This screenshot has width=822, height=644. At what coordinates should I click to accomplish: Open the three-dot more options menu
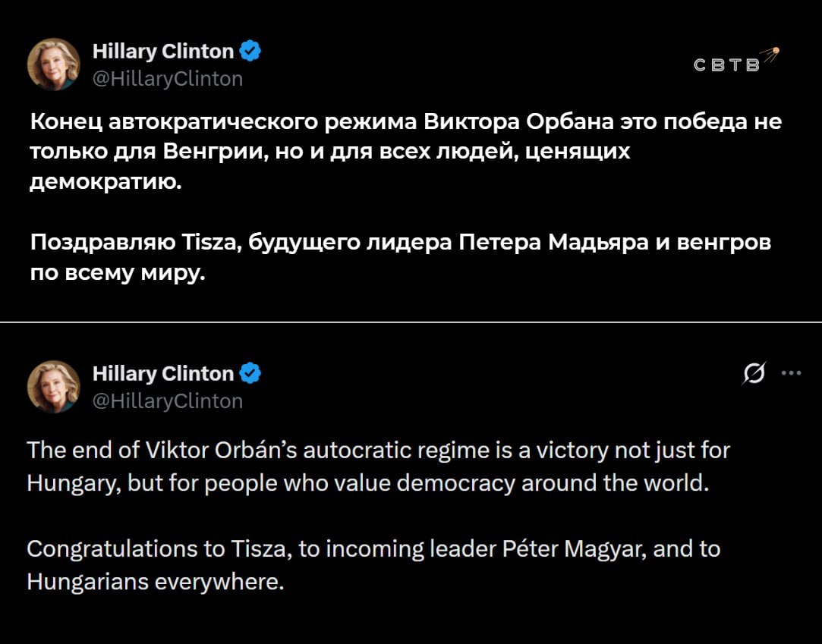[791, 372]
